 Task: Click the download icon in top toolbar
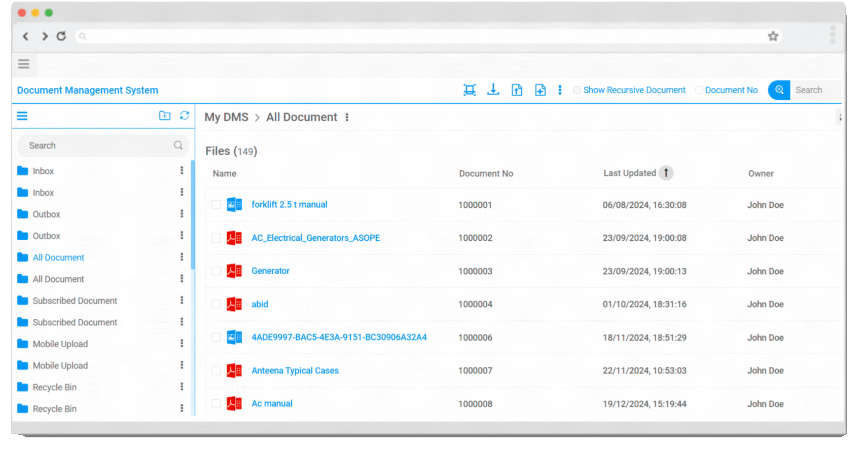click(493, 90)
